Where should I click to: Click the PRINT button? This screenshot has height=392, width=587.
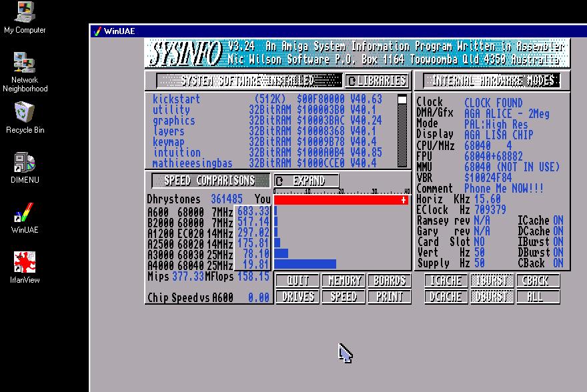point(390,297)
